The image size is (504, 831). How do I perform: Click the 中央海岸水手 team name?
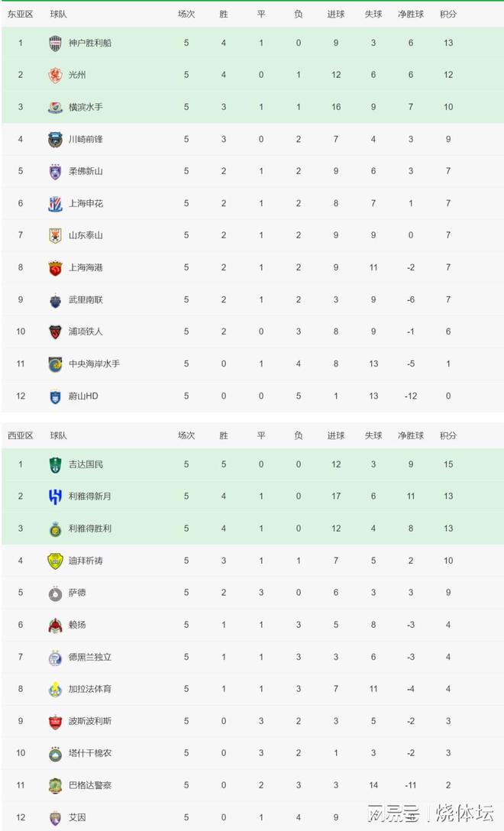[x=95, y=364]
